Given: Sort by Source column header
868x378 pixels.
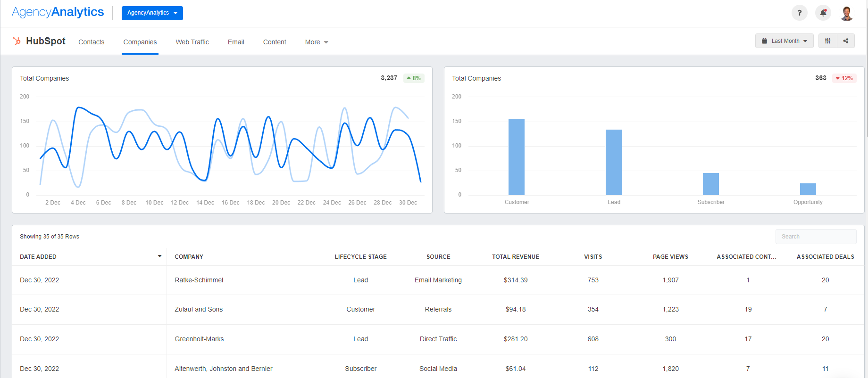Looking at the screenshot, I should point(438,257).
